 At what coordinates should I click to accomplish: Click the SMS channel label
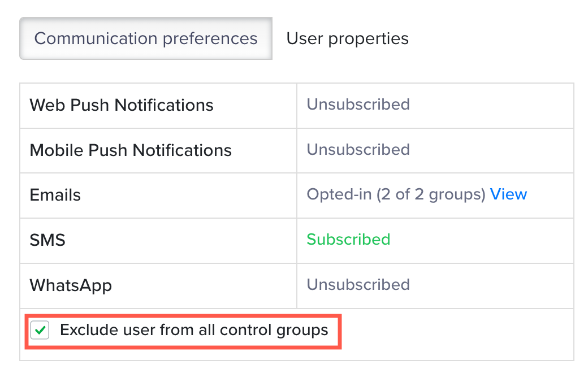(x=47, y=240)
